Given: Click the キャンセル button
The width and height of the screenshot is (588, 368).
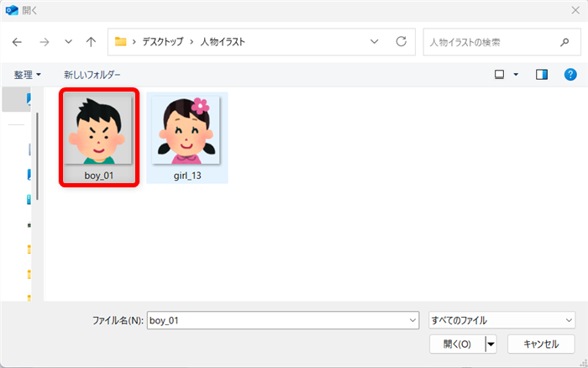Looking at the screenshot, I should [x=540, y=344].
